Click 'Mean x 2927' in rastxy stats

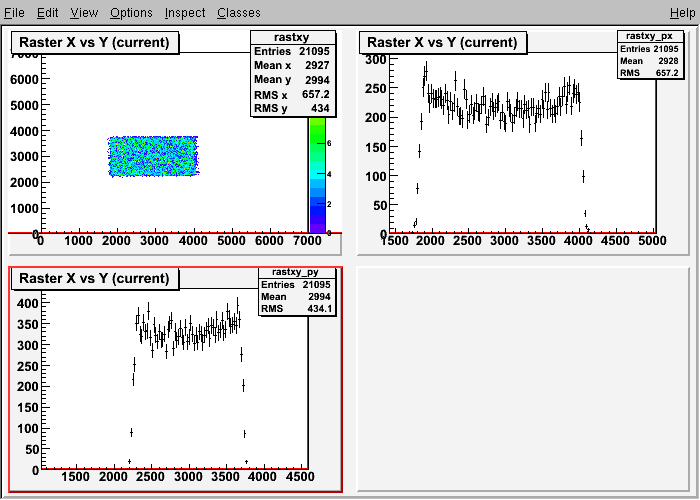(x=292, y=66)
